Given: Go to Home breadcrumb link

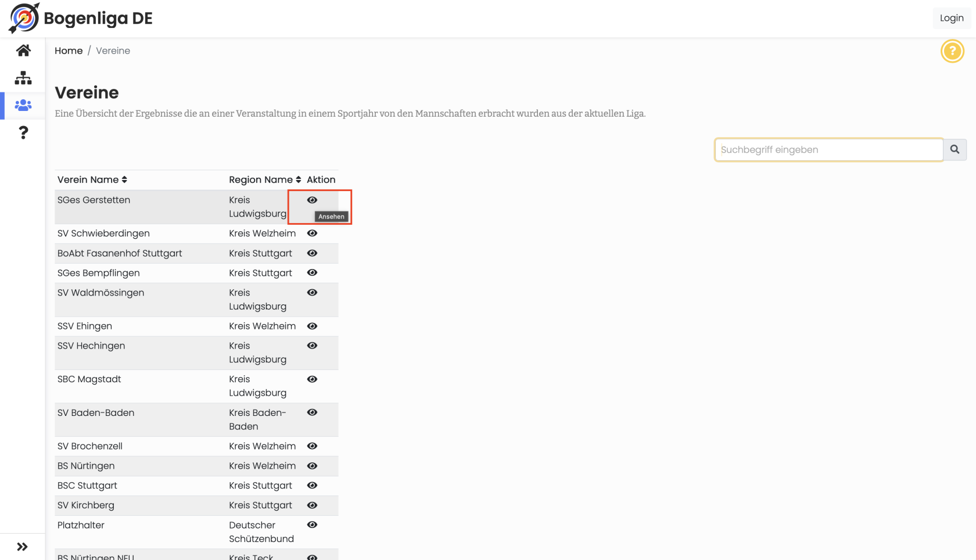Looking at the screenshot, I should (69, 51).
